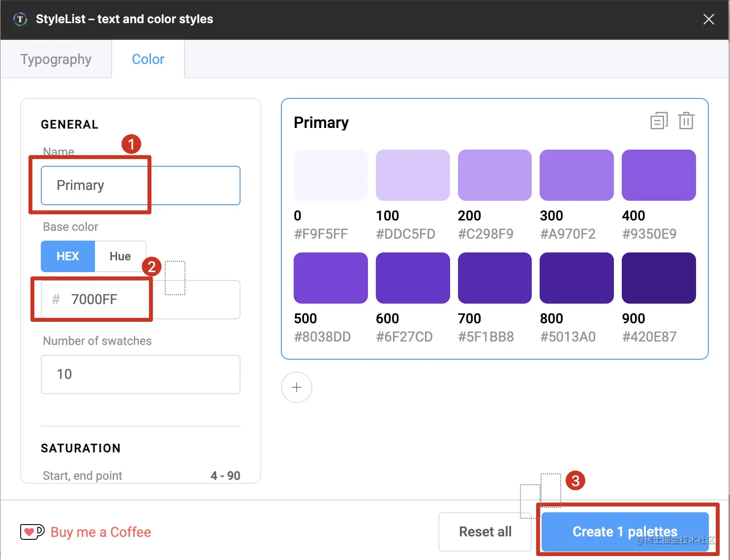Viewport: 730px width, 560px height.
Task: Click the palette Name input field
Action: [141, 186]
